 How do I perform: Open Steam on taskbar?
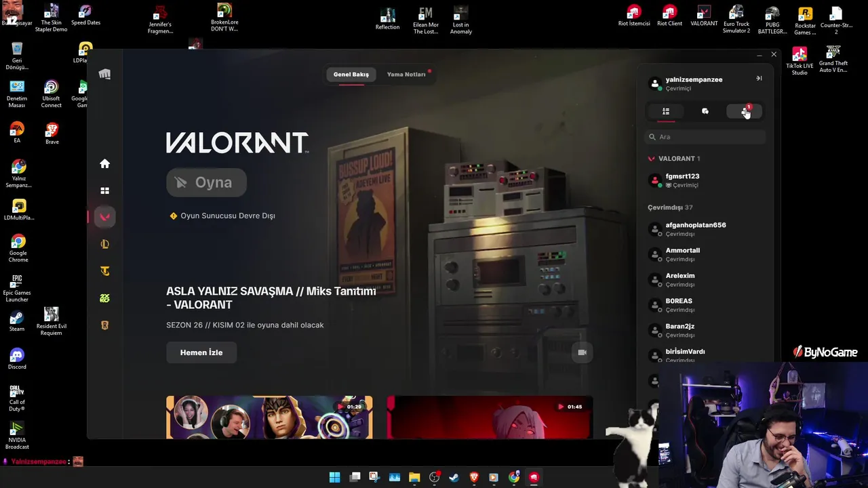[x=454, y=477]
